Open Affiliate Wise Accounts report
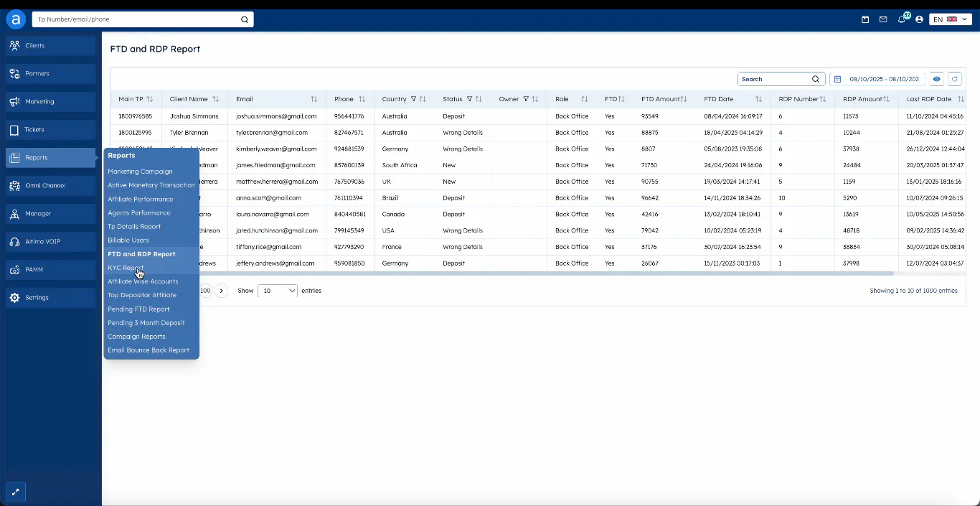The width and height of the screenshot is (980, 506). (143, 281)
